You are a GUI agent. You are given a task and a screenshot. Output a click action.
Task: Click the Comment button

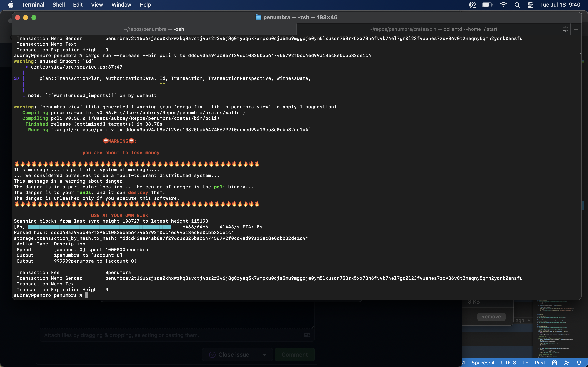tap(294, 354)
